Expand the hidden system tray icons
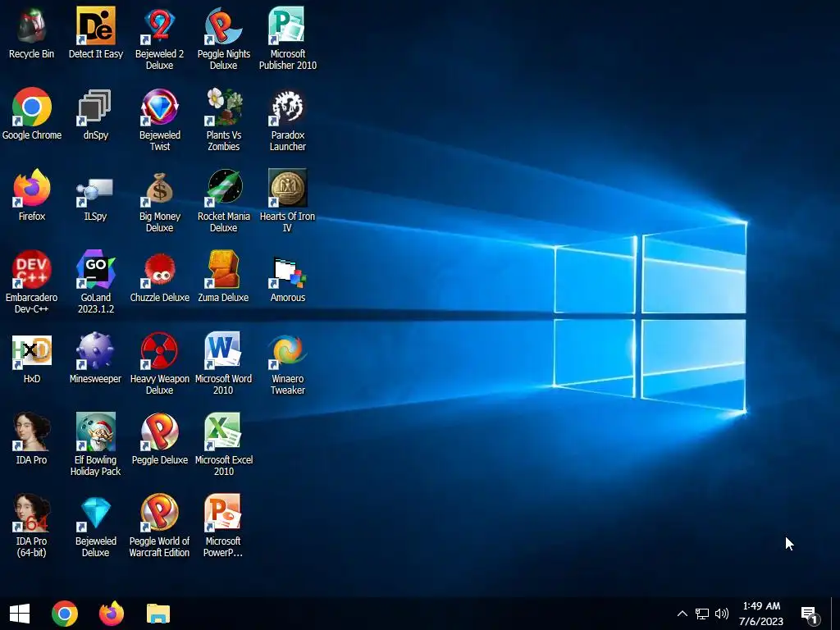Screen dimensions: 840x630 point(682,614)
